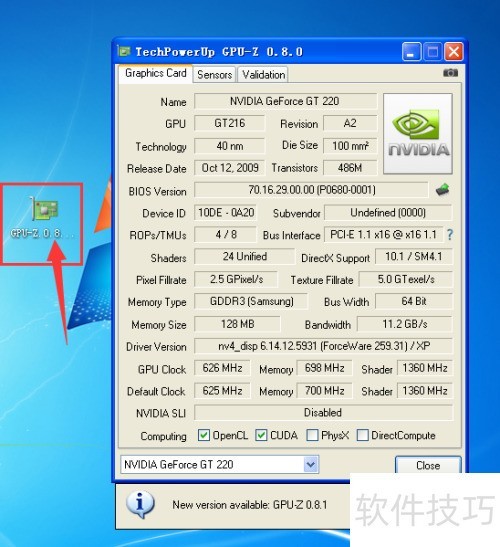Click the Default Clock value 625 MHz
This screenshot has height=547, width=500.
(222, 391)
